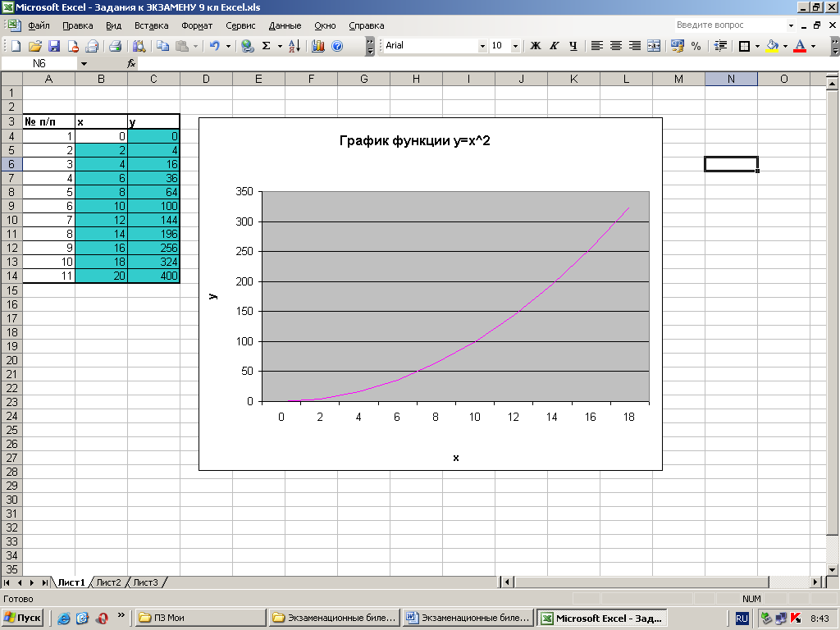The height and width of the screenshot is (630, 840).
Task: Click the fx Insert Function button
Action: click(131, 64)
